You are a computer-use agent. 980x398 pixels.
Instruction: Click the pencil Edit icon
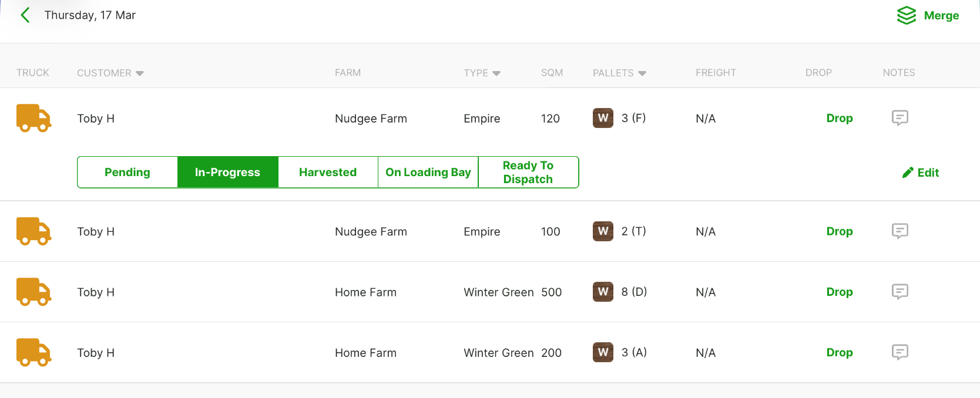click(x=908, y=173)
